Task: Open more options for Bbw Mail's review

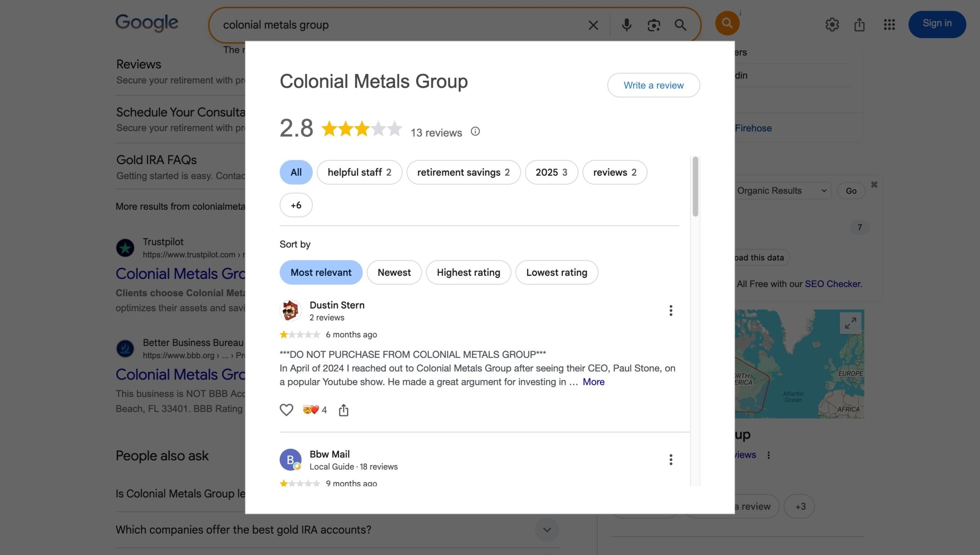Action: pyautogui.click(x=671, y=460)
